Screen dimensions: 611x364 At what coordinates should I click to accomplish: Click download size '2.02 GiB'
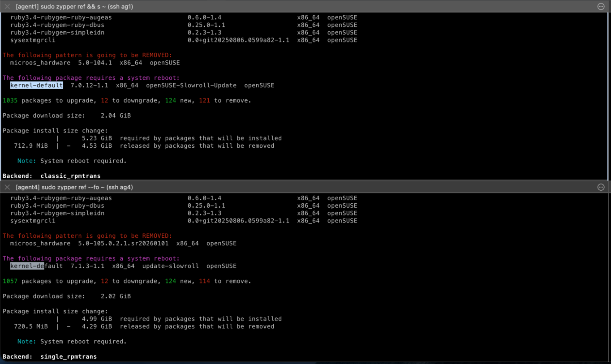click(116, 296)
